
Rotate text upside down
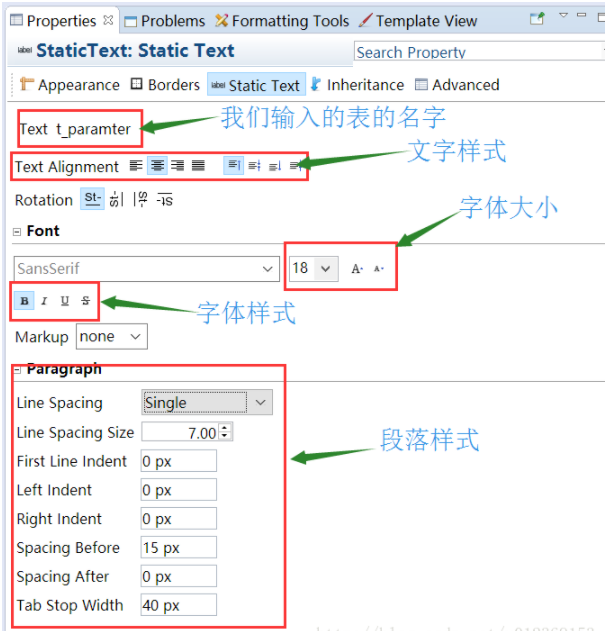click(165, 200)
